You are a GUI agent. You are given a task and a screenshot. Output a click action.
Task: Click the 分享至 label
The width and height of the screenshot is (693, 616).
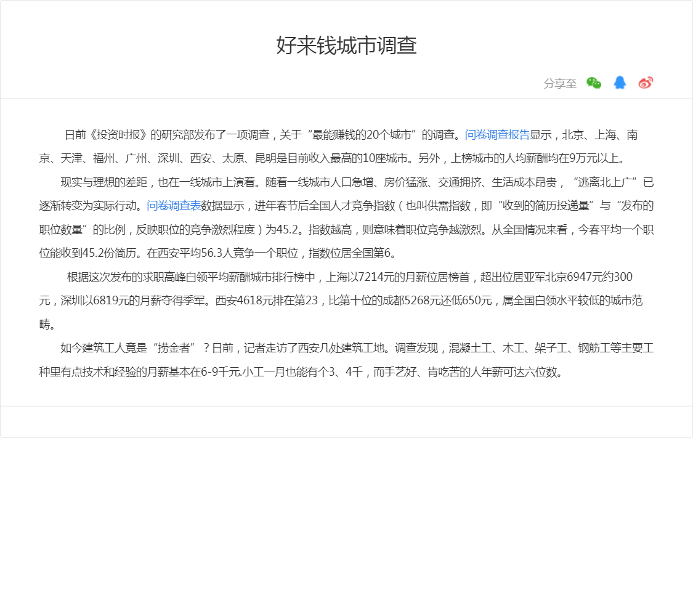coord(560,83)
